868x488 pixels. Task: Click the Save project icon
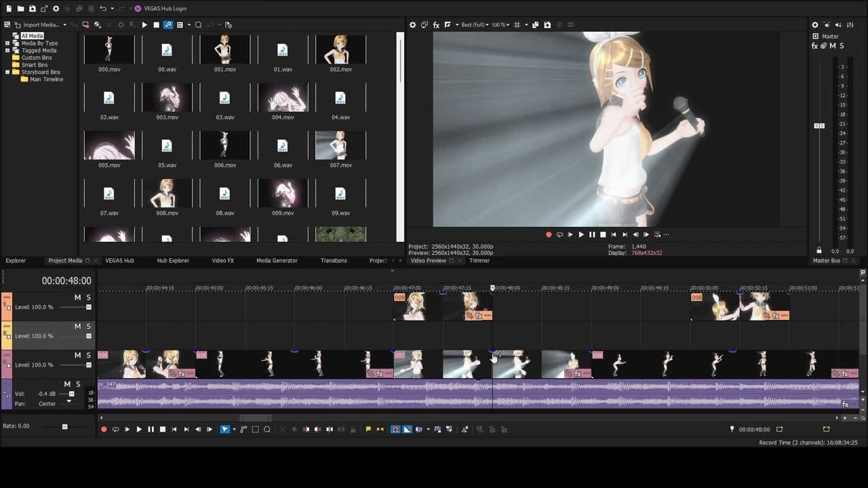[32, 9]
